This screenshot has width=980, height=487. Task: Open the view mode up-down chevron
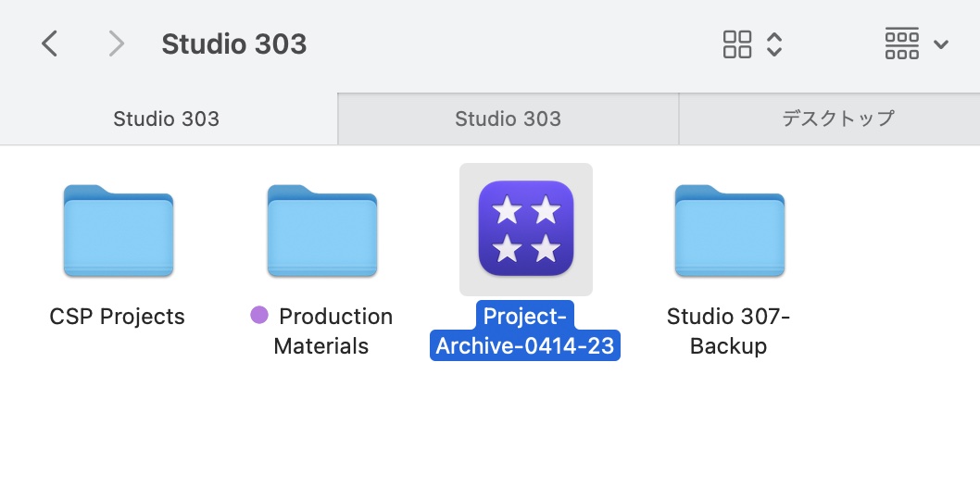coord(775,44)
